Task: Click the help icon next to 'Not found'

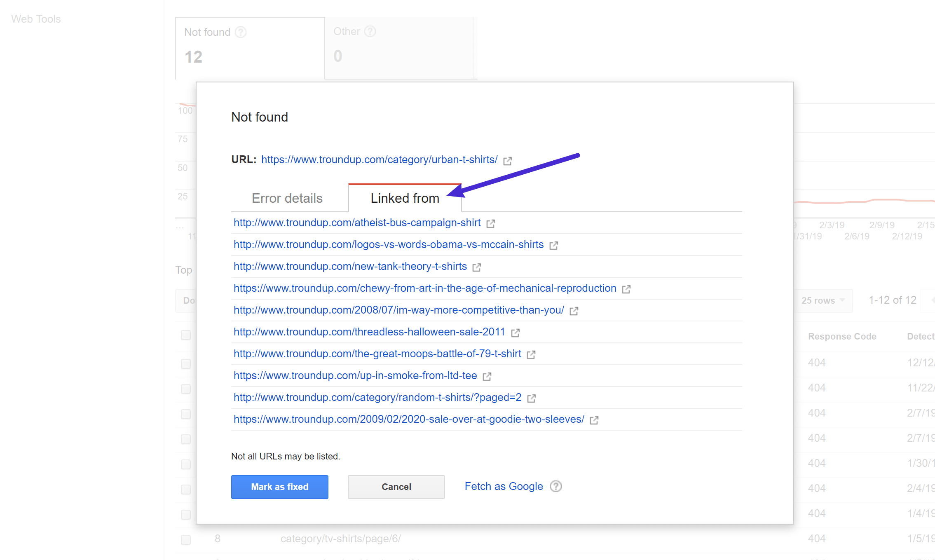Action: pos(245,32)
